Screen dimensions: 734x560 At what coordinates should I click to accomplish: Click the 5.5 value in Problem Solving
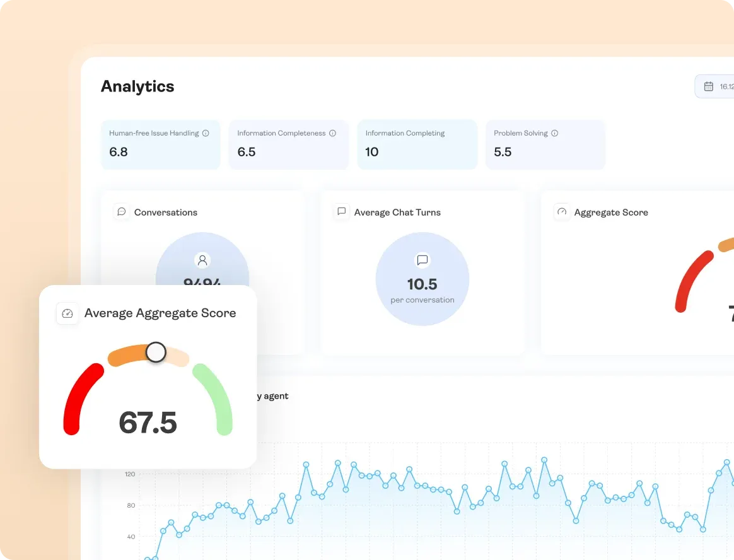click(x=503, y=152)
